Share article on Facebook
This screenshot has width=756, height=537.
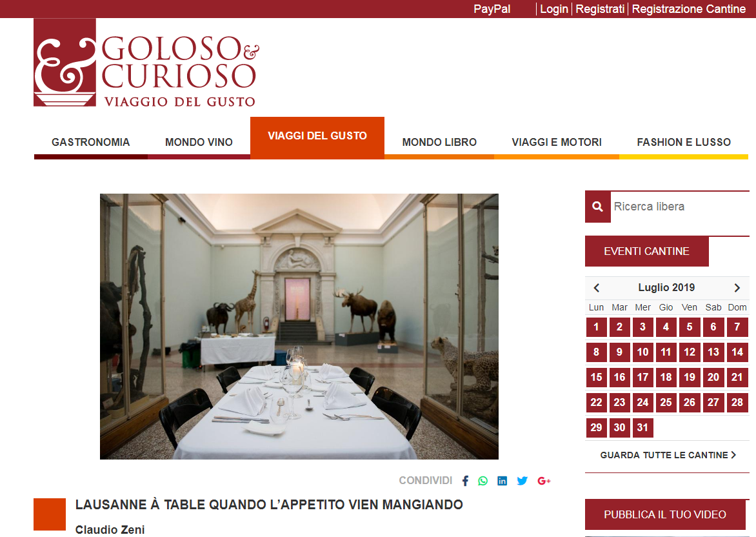click(x=465, y=481)
